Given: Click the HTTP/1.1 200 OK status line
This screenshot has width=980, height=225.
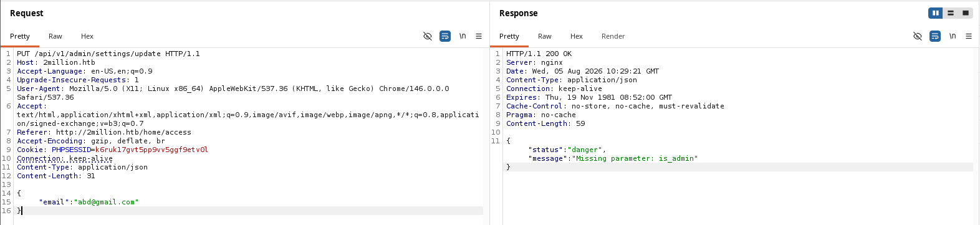Looking at the screenshot, I should pyautogui.click(x=539, y=54).
